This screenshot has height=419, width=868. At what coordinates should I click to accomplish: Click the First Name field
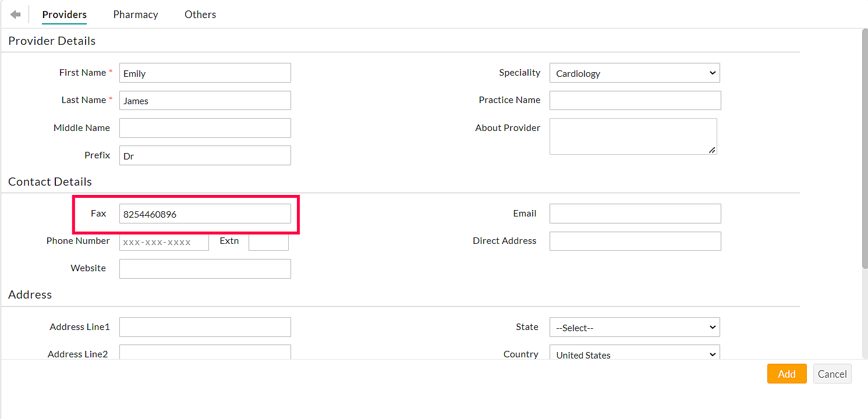[x=205, y=73]
